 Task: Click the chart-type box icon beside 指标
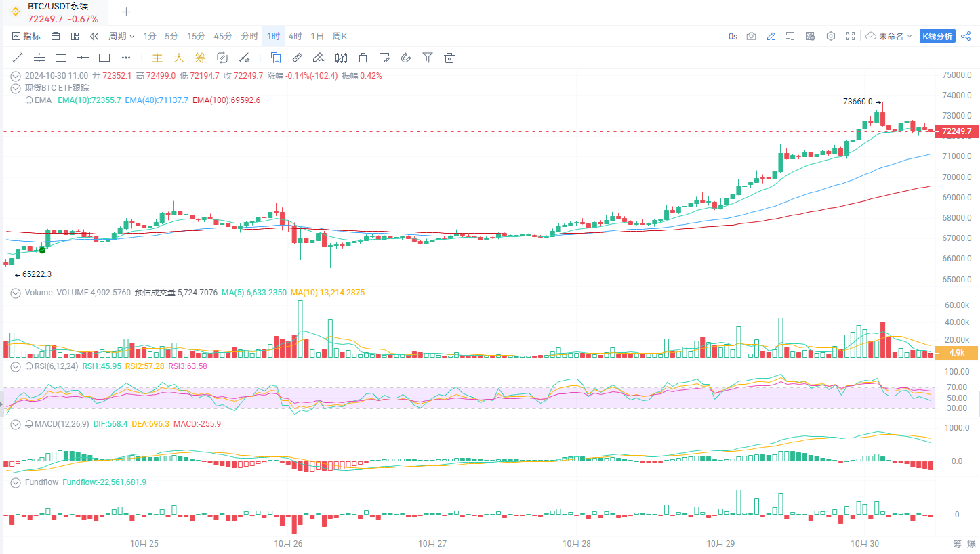tap(56, 36)
